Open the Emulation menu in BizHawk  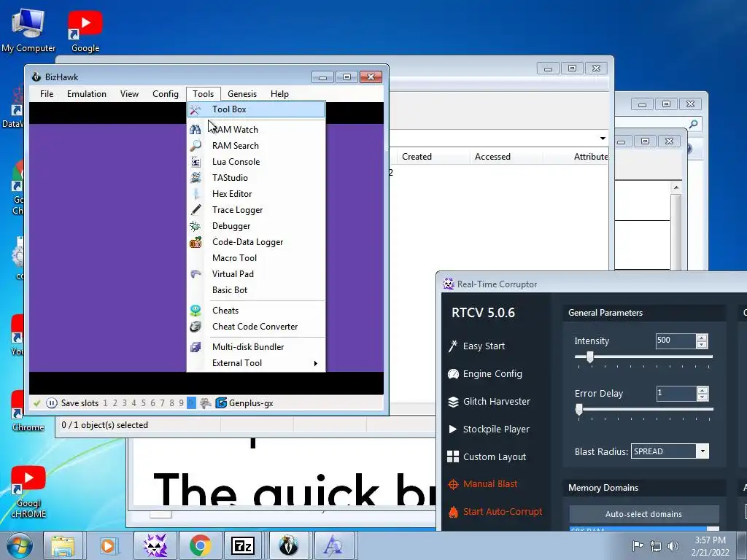pos(87,94)
